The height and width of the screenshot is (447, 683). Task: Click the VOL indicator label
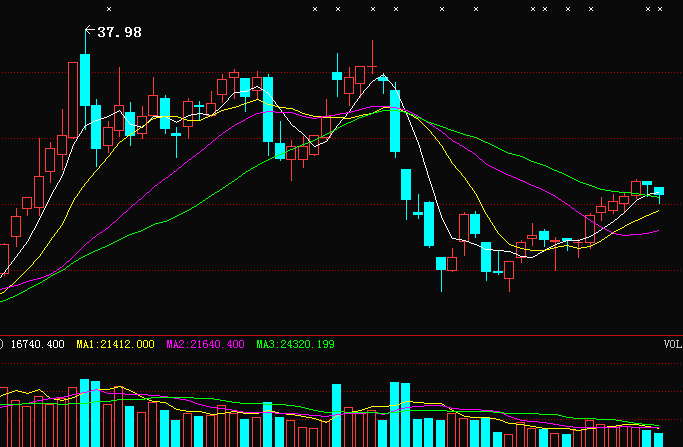673,344
